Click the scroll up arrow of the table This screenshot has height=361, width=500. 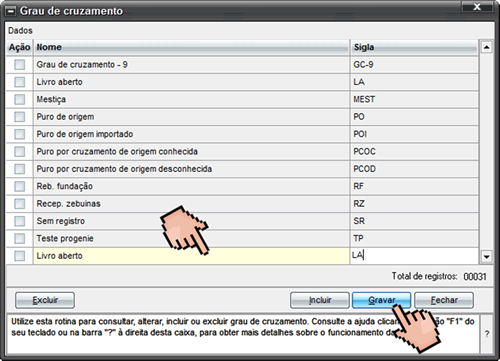click(x=487, y=47)
